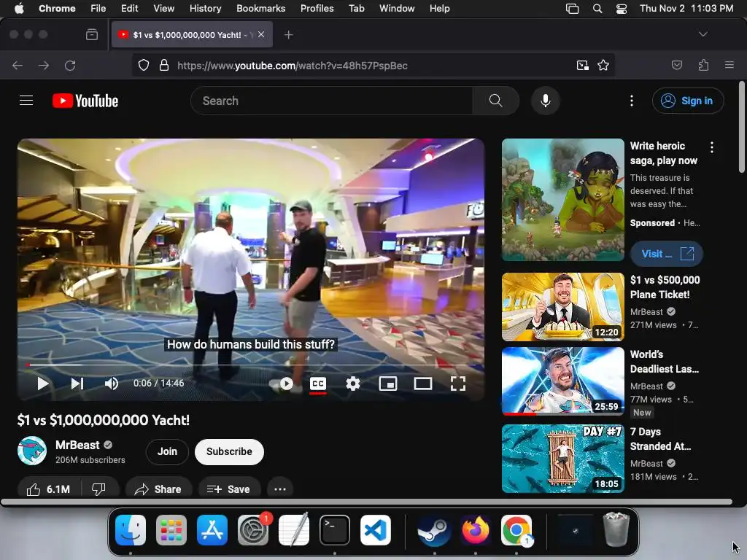Open browser application menu
Viewport: 747px width, 560px height.
729,65
